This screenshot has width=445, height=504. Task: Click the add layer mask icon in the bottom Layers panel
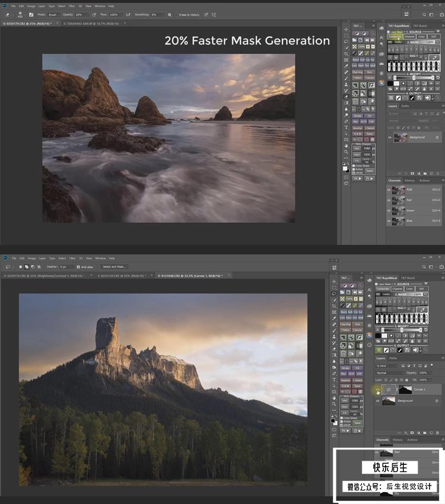tap(412, 433)
